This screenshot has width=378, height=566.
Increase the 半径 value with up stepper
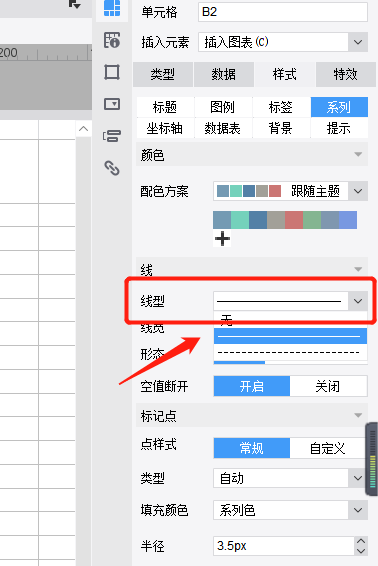point(361,541)
